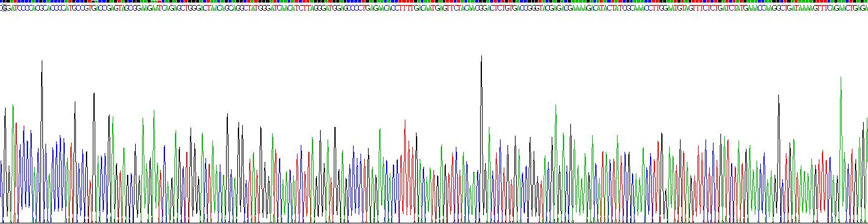Click the tallest green peak in trace
The height and width of the screenshot is (224, 868).
coord(841,149)
